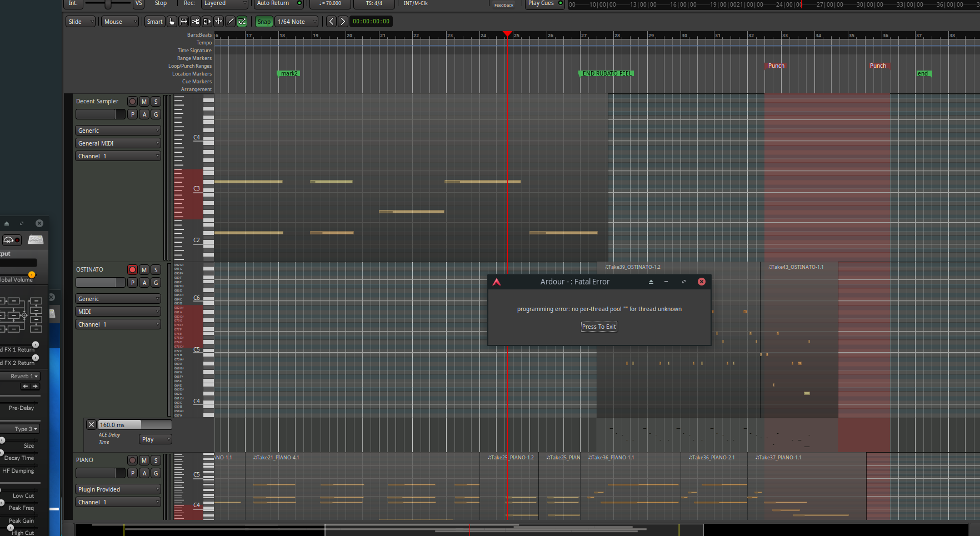Click the END RUBATO FEEL location marker
980x536 pixels.
tap(607, 73)
